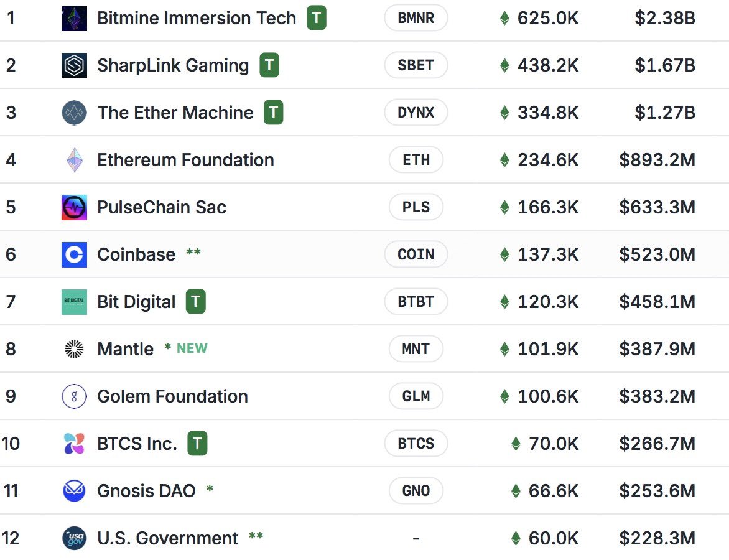Screen dimensions: 729x560
Task: Click the Mantle starburst logo icon
Action: click(74, 349)
